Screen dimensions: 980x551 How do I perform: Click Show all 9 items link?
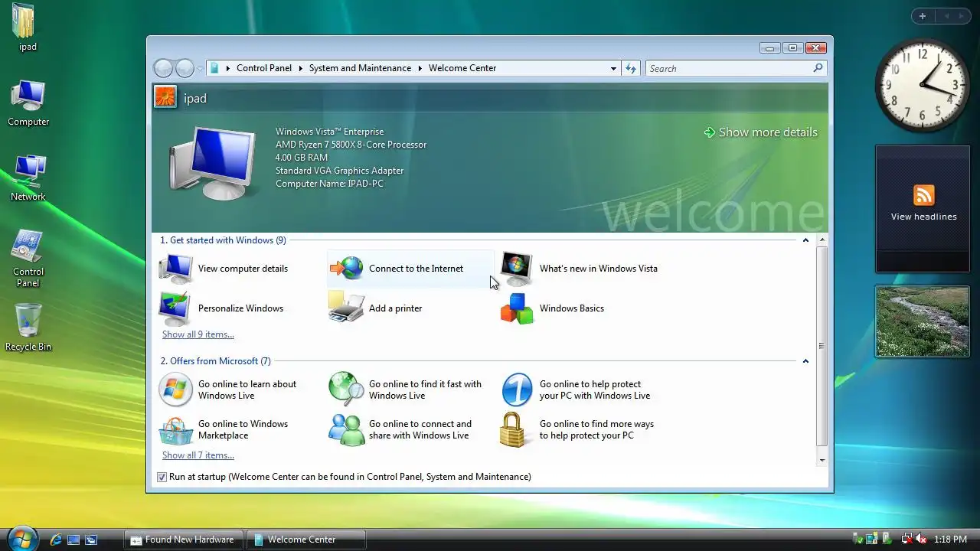tap(198, 334)
